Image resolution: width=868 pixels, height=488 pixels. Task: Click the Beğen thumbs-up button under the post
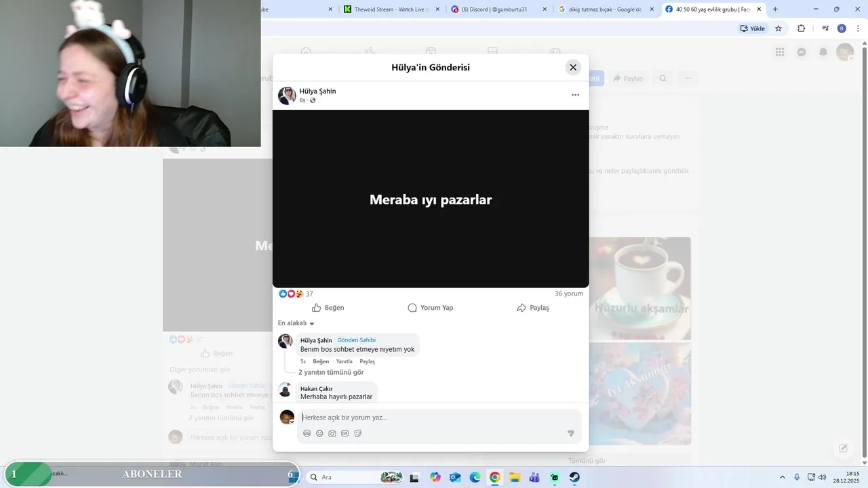click(328, 308)
